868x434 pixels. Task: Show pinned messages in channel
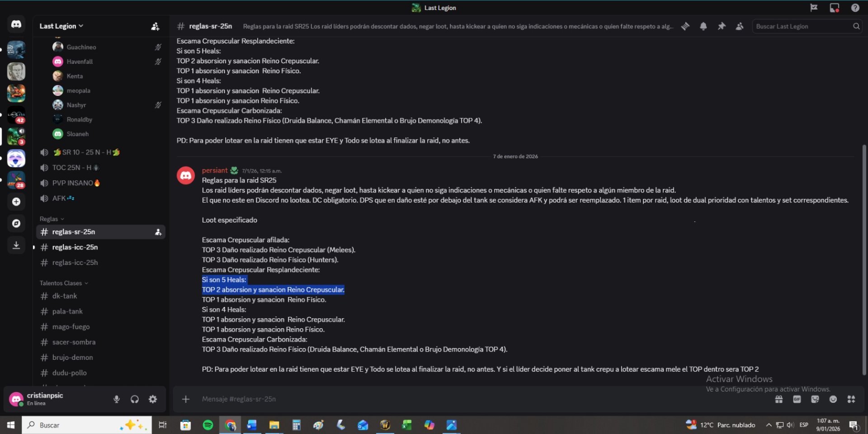[x=722, y=27]
